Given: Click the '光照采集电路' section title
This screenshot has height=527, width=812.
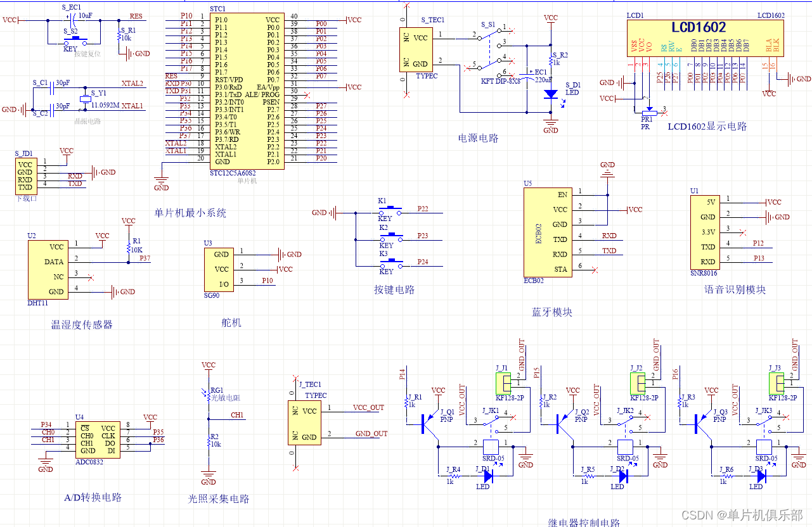Looking at the screenshot, I should click(x=219, y=498).
